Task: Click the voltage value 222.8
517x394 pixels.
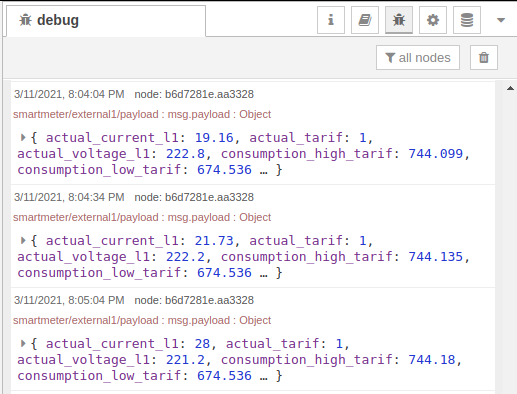Action: pos(185,154)
